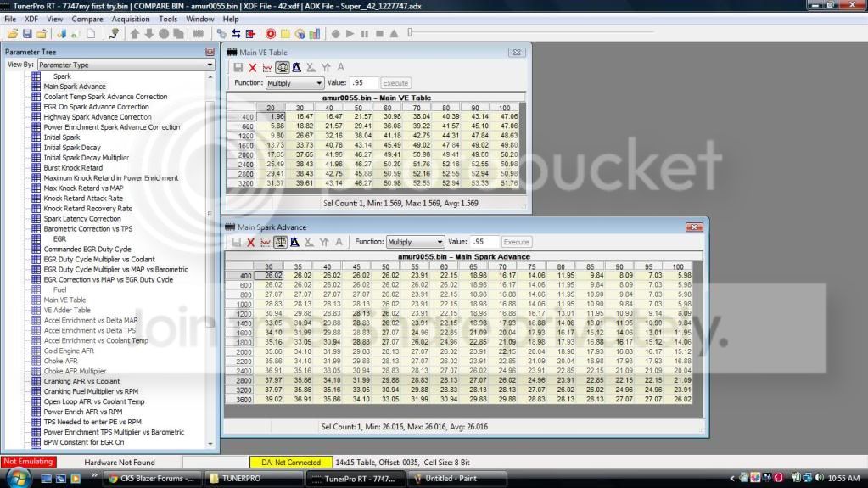Click the record button in the main toolbar

tap(335, 34)
